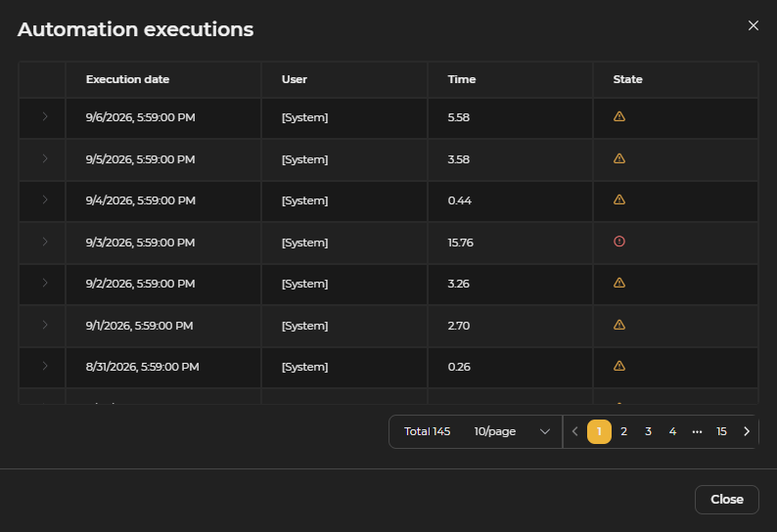This screenshot has width=777, height=532.
Task: Click the time value 0.44
Action: click(x=459, y=200)
